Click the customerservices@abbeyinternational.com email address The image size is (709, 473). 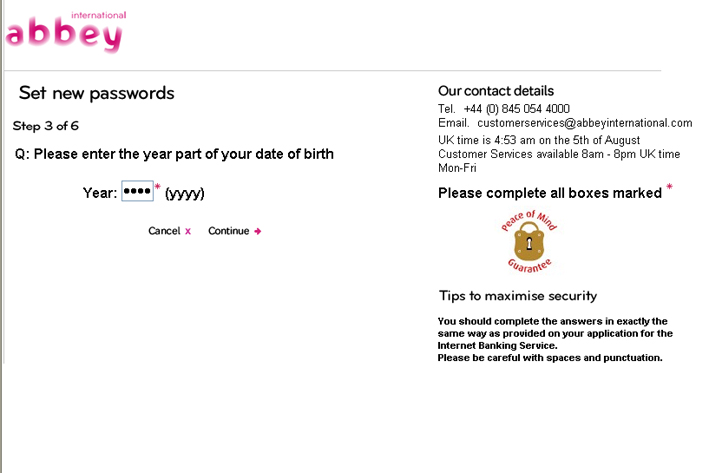coord(585,123)
